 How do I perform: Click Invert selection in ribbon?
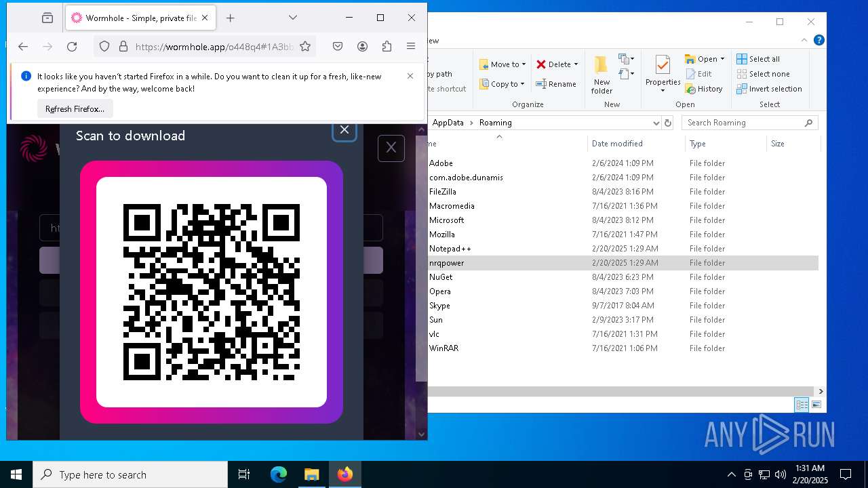[x=769, y=89]
